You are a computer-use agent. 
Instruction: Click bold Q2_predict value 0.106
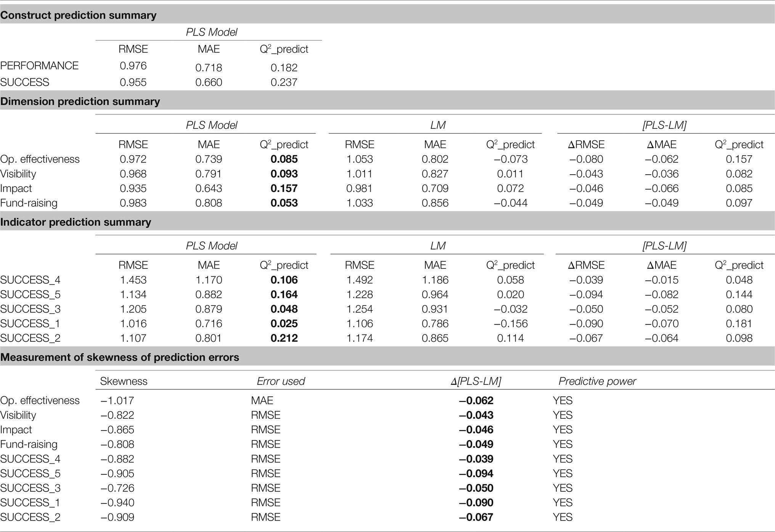(284, 280)
